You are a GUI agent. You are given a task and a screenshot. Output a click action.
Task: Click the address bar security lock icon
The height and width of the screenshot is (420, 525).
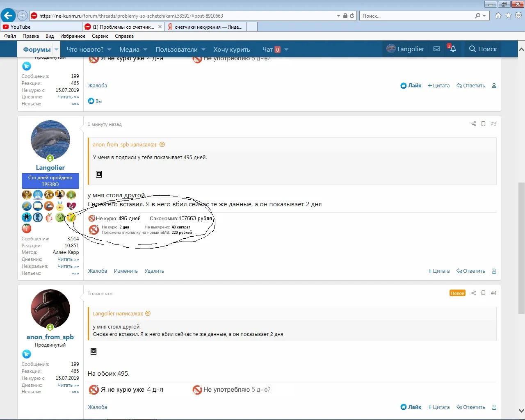tap(345, 16)
